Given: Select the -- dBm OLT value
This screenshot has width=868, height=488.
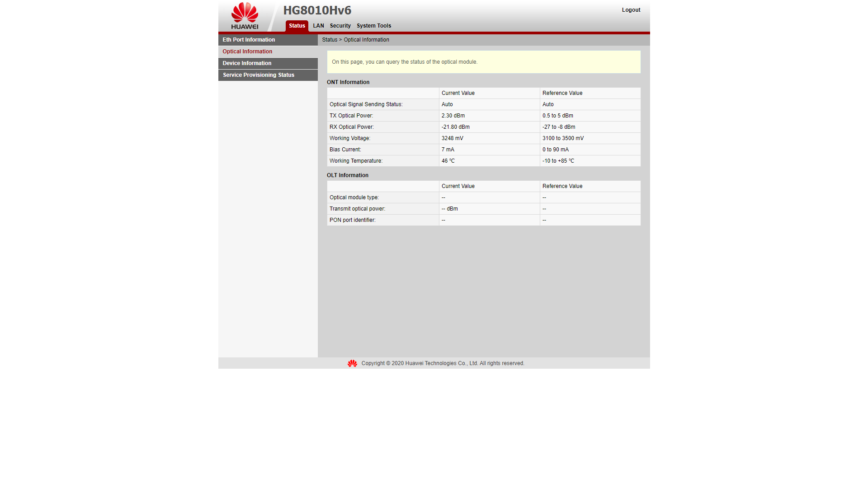Looking at the screenshot, I should click(450, 209).
